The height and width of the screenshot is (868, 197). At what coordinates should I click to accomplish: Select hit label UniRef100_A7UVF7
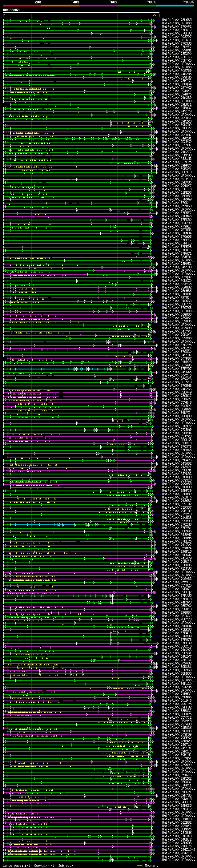pos(177,47)
